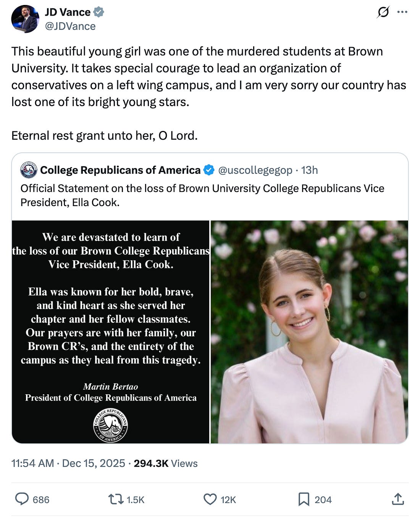Image resolution: width=420 pixels, height=521 pixels.
Task: Open JD Vance display name link
Action: (x=68, y=12)
